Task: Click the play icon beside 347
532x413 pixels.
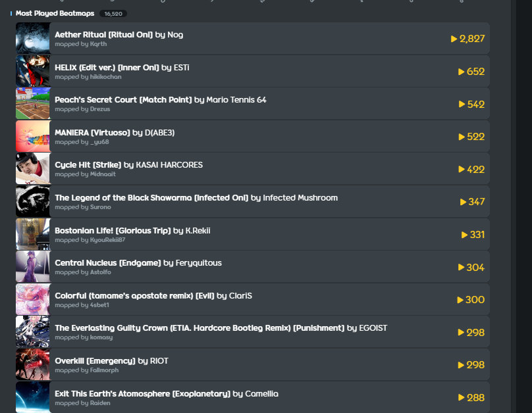Action: pyautogui.click(x=463, y=202)
